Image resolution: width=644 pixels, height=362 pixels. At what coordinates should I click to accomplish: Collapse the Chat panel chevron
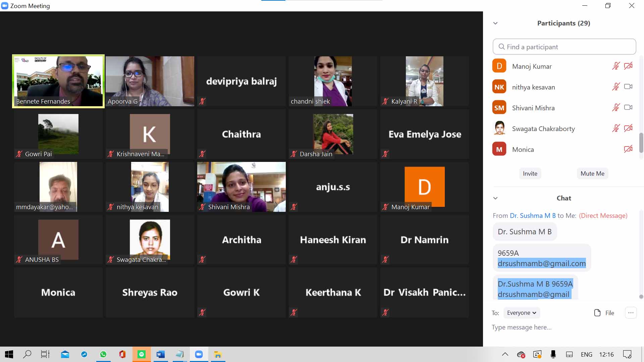pyautogui.click(x=495, y=198)
